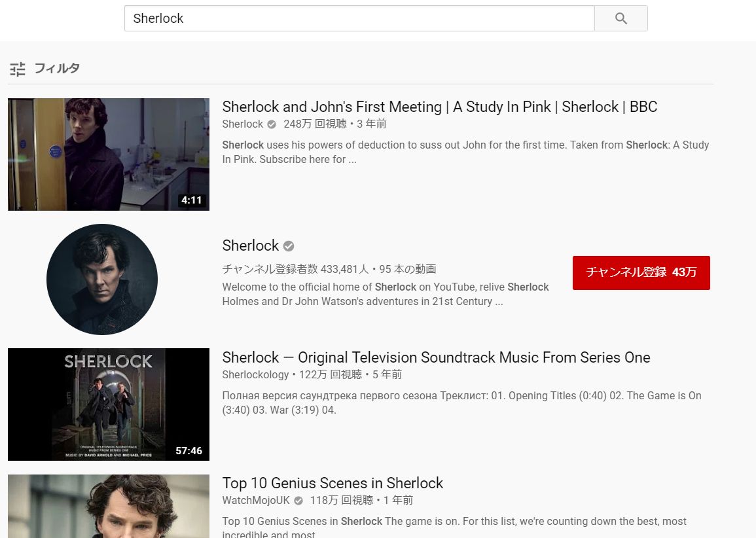Subscribe with チャンネル登録 43万 button
Image resolution: width=756 pixels, height=538 pixels.
[x=641, y=272]
